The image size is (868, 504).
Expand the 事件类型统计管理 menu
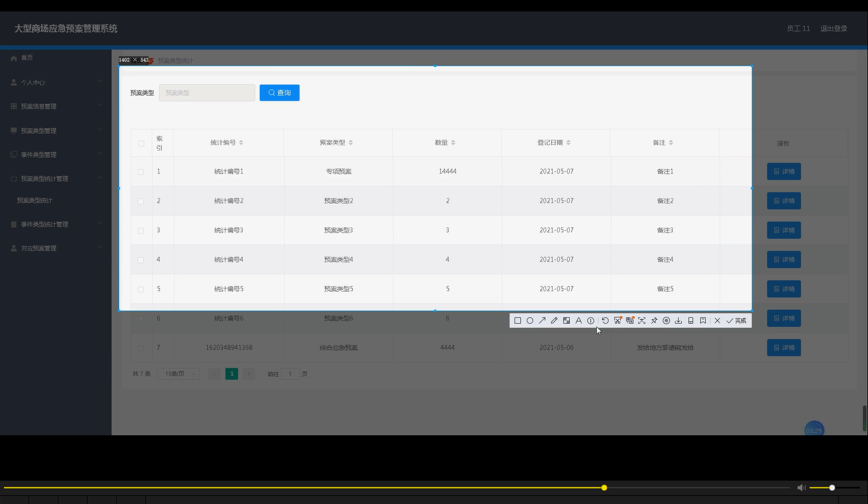click(x=56, y=225)
